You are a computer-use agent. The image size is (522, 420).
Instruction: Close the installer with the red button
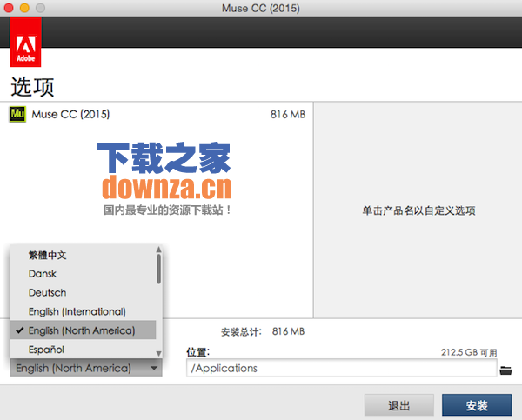(x=9, y=8)
